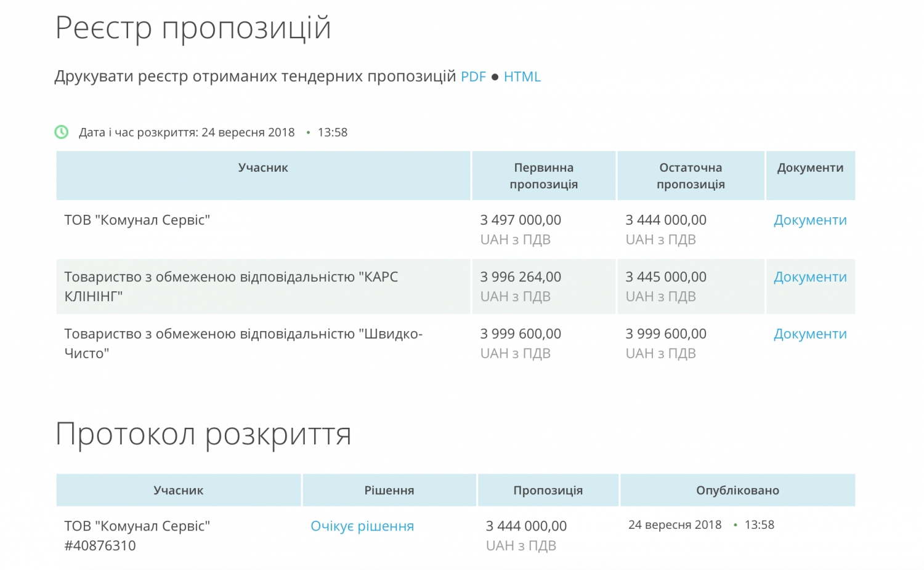Click the "Документи" column header
Screen dimensions: 924x570
tap(809, 168)
